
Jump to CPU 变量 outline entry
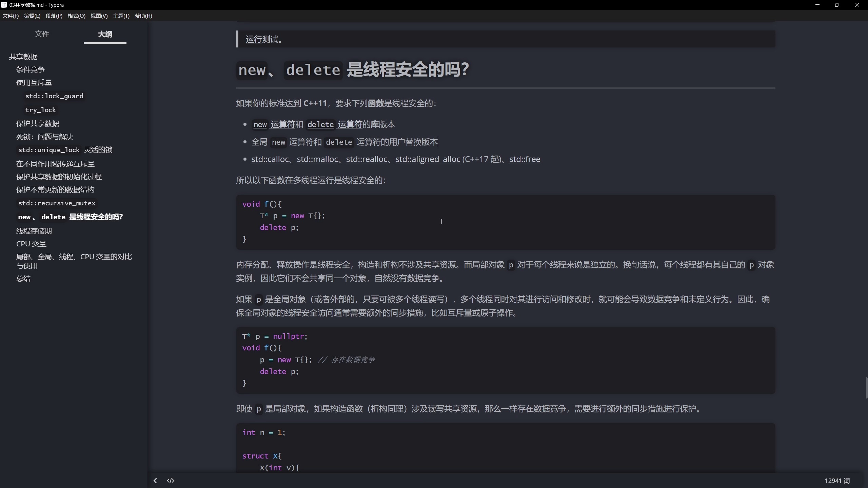pyautogui.click(x=31, y=244)
